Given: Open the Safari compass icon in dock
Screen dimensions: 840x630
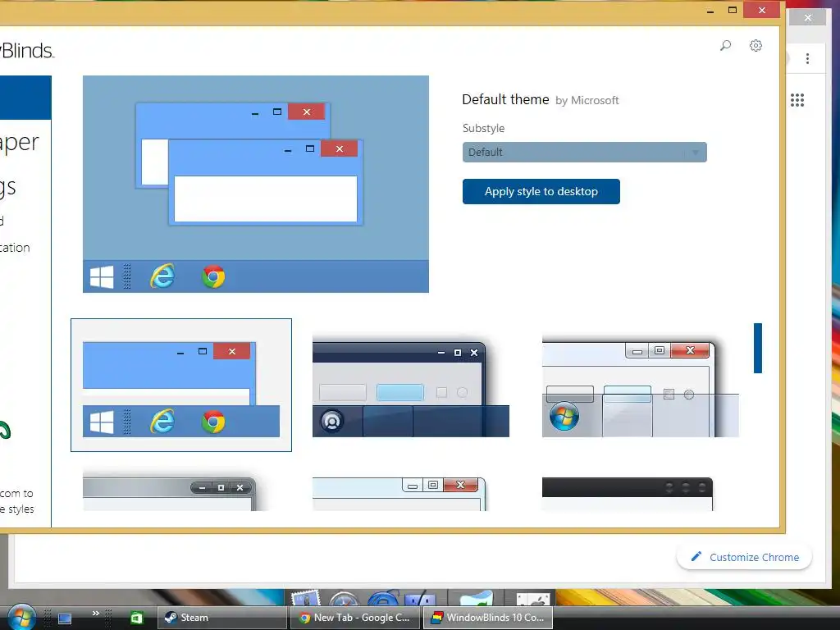Looking at the screenshot, I should 344,599.
